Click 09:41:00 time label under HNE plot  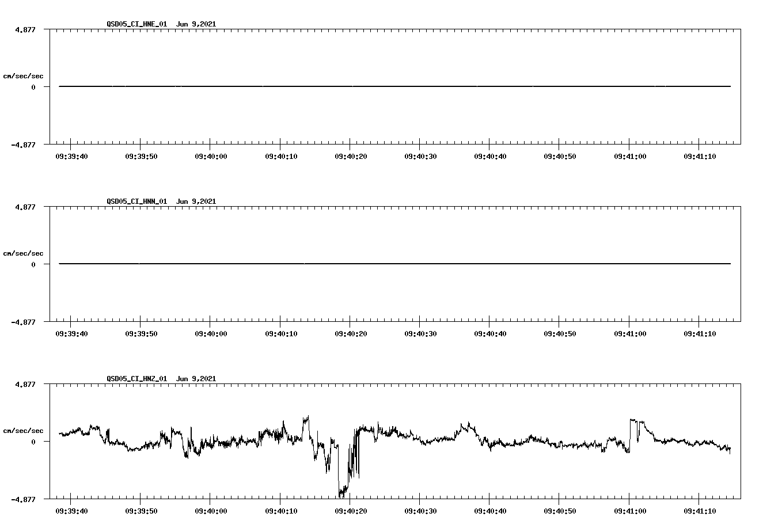(x=630, y=157)
